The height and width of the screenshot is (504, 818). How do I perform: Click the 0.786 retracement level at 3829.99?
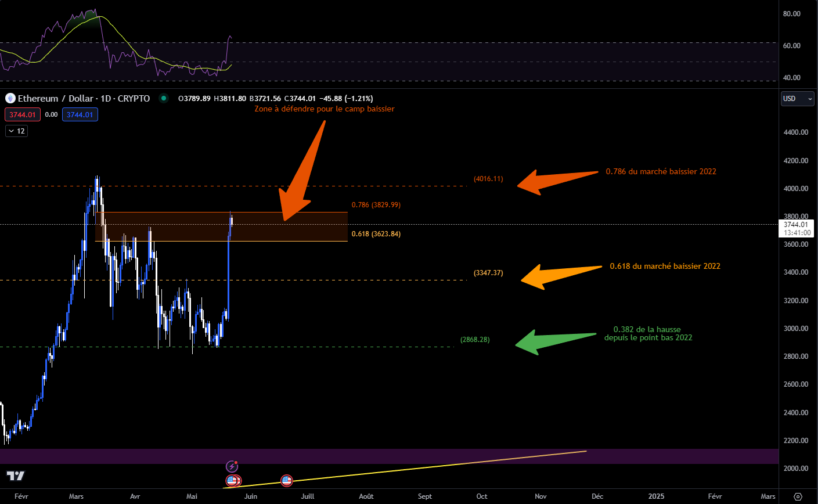tap(375, 204)
